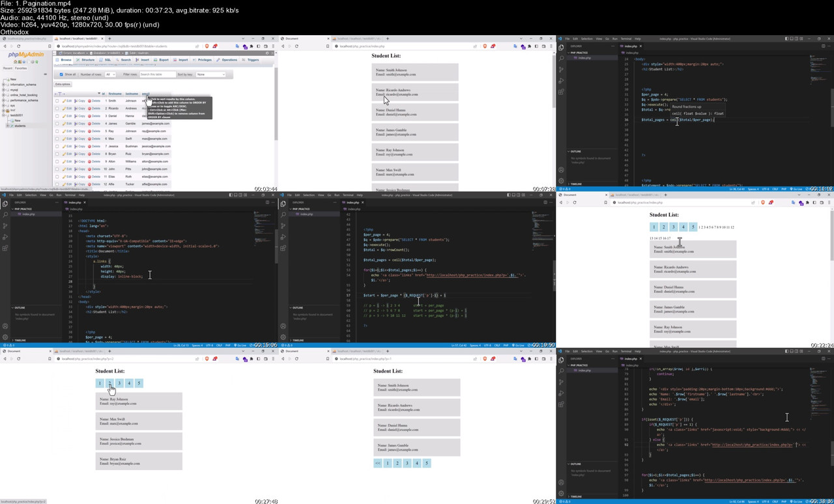Check the row checkbox for Daniel Hanna
834x504 pixels.
point(57,116)
